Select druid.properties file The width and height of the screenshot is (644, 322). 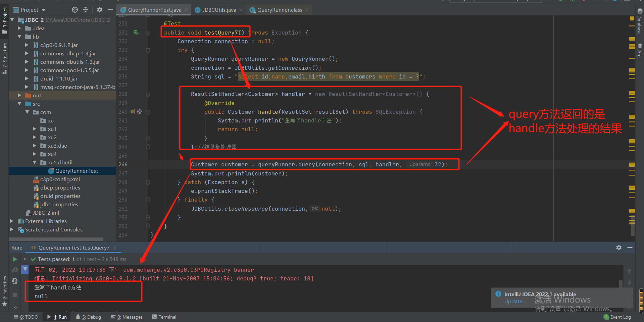(x=60, y=196)
